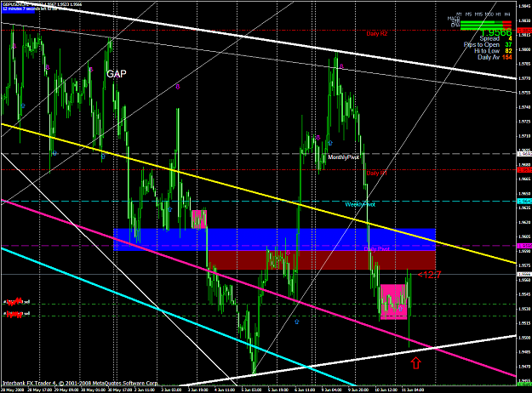This screenshot has height=393, width=532.
Task: Select the dark red rectangle zone
Action: tap(322, 260)
